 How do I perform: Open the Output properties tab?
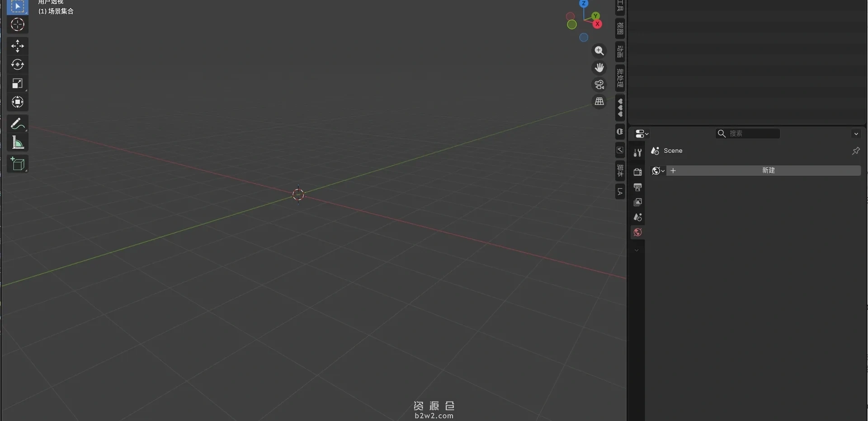click(x=637, y=187)
